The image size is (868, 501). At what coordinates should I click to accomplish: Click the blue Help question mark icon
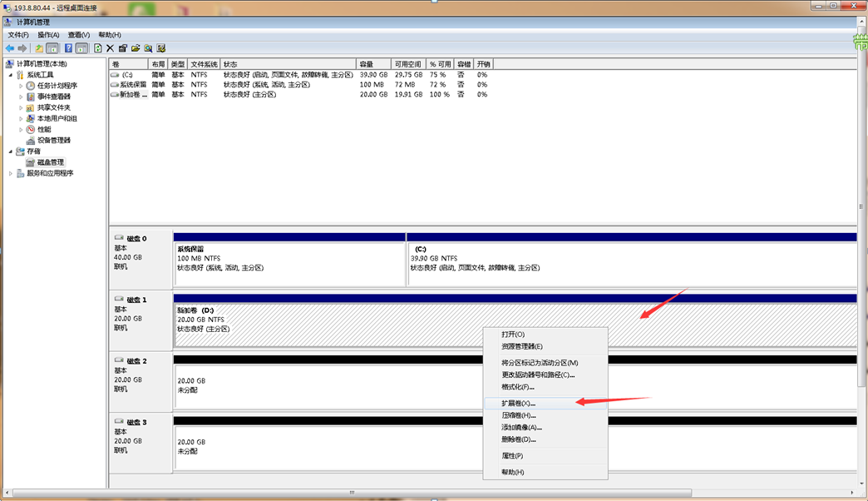[x=68, y=48]
